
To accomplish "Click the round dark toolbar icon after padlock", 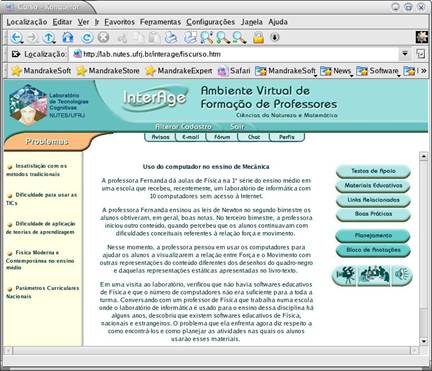I will point(275,37).
